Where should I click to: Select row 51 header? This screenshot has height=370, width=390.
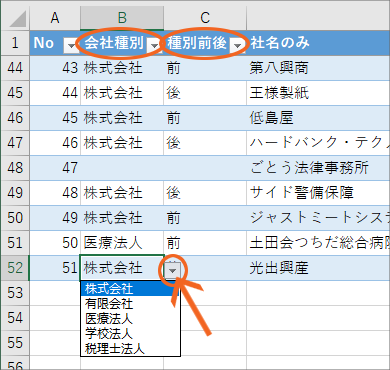[15, 243]
